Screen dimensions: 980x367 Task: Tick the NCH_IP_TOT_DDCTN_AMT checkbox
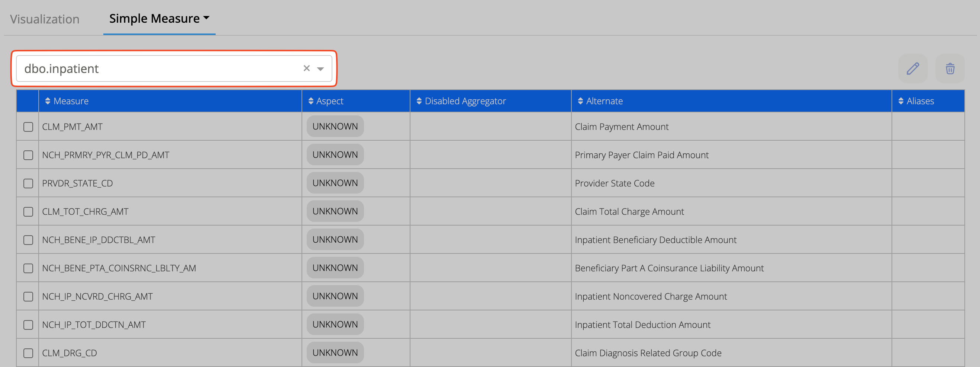coord(28,325)
